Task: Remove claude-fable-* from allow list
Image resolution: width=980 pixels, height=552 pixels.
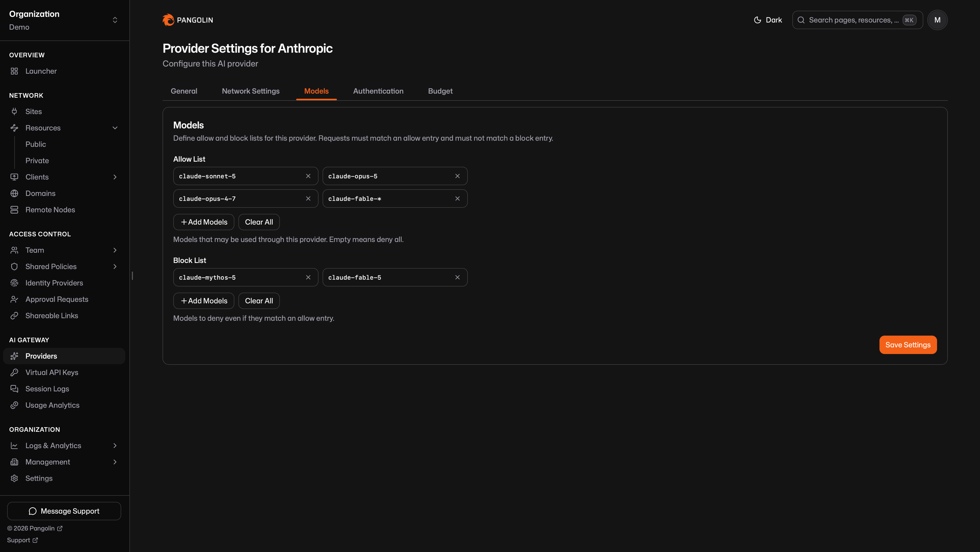Action: (457, 198)
